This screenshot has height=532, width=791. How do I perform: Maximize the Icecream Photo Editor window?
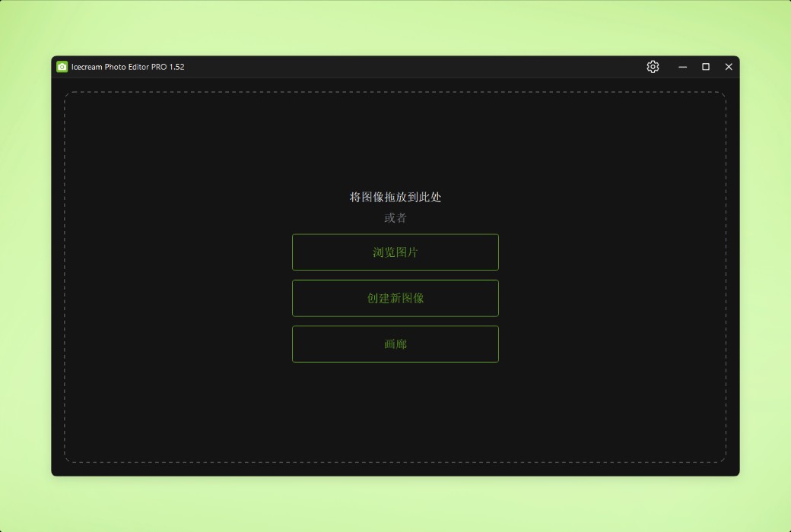[x=706, y=67]
